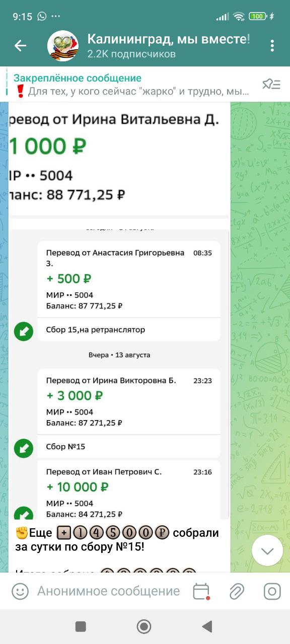This screenshot has height=644, width=290.
Task: Tap the +3 000 ₽ transfer from Ирина Викторовна
Action: (129, 401)
